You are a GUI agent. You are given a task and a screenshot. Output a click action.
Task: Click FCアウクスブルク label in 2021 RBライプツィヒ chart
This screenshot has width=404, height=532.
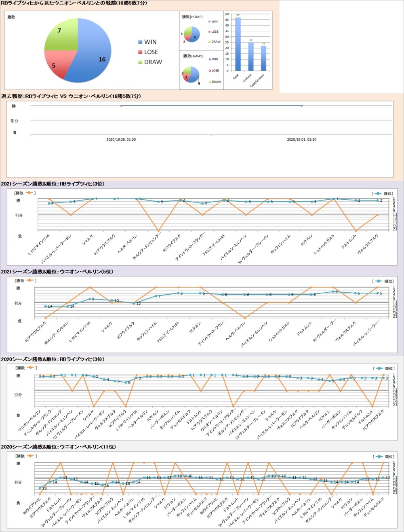pyautogui.click(x=104, y=244)
